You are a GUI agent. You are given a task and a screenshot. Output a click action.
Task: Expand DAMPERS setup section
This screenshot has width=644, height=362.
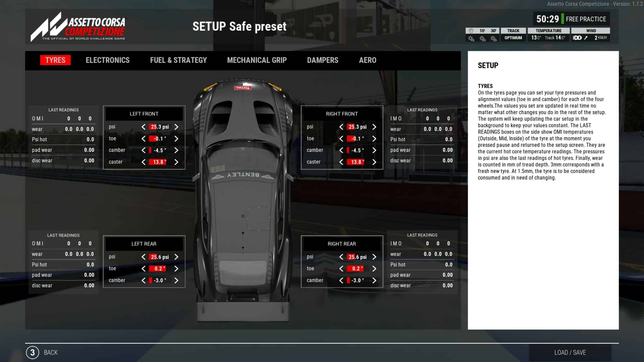point(322,60)
